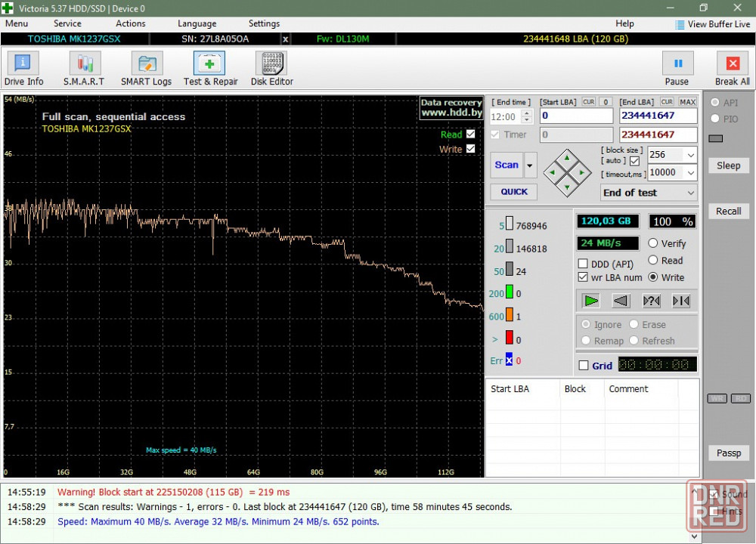Click the View Buffer Live icon
756x544 pixels.
point(680,25)
